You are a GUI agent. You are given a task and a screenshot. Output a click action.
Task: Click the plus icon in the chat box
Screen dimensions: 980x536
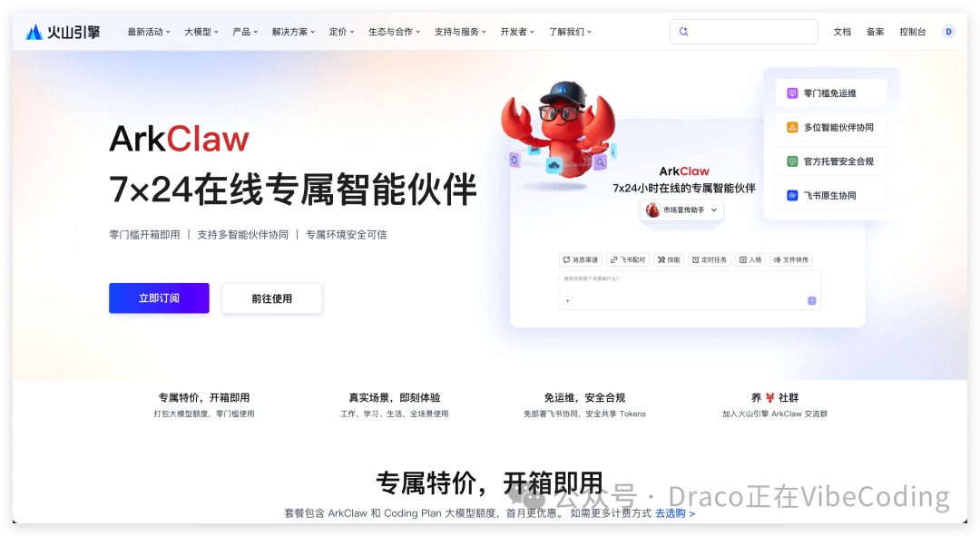coord(567,300)
